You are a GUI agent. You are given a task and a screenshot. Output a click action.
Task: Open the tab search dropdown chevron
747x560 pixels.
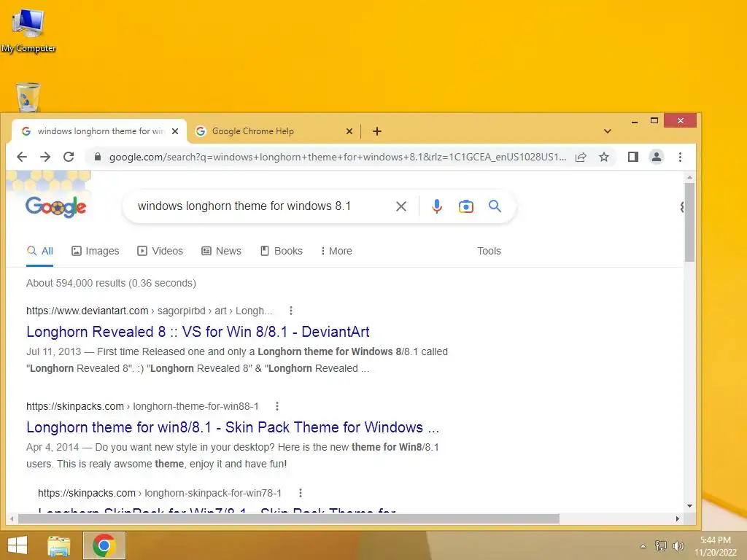coord(608,131)
